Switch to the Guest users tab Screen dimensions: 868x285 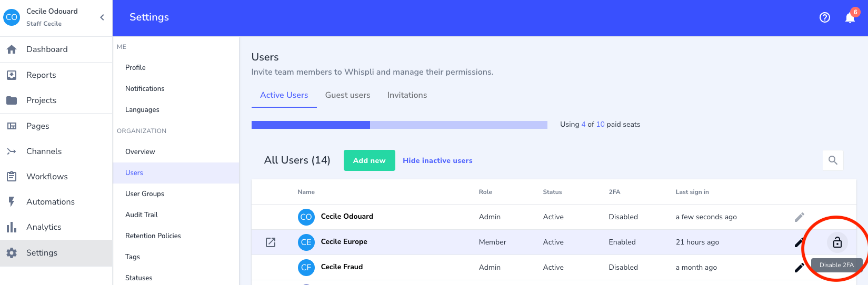[x=347, y=95]
